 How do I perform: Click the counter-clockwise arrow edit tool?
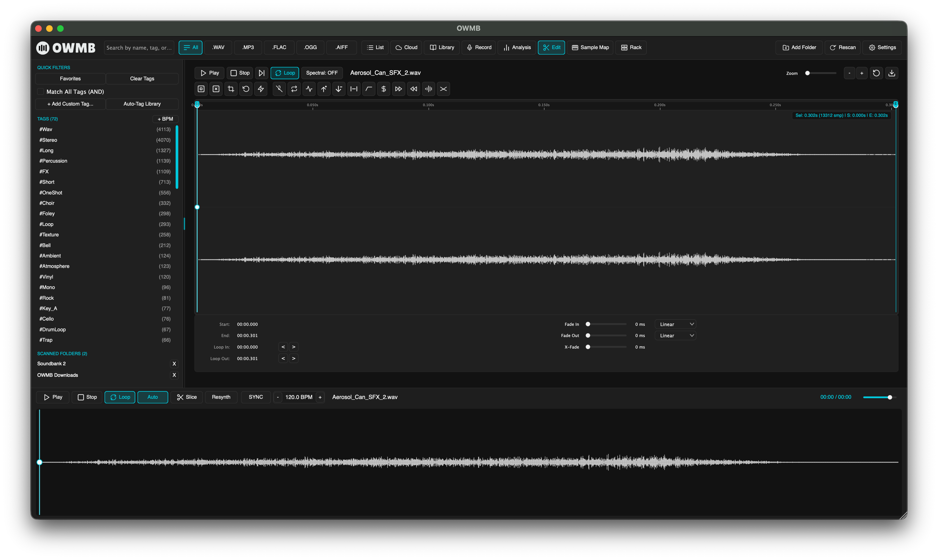click(x=246, y=89)
